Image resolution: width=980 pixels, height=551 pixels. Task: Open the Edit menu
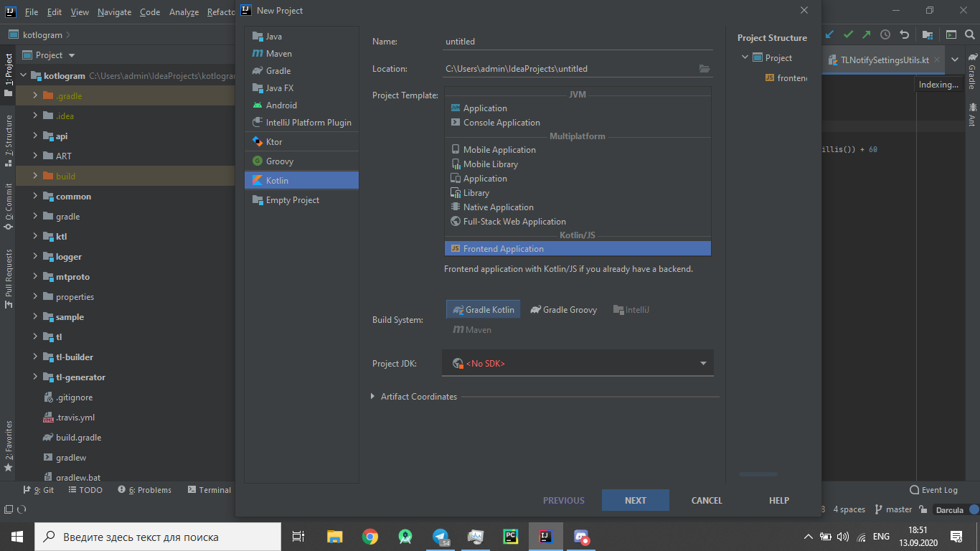[x=55, y=12]
